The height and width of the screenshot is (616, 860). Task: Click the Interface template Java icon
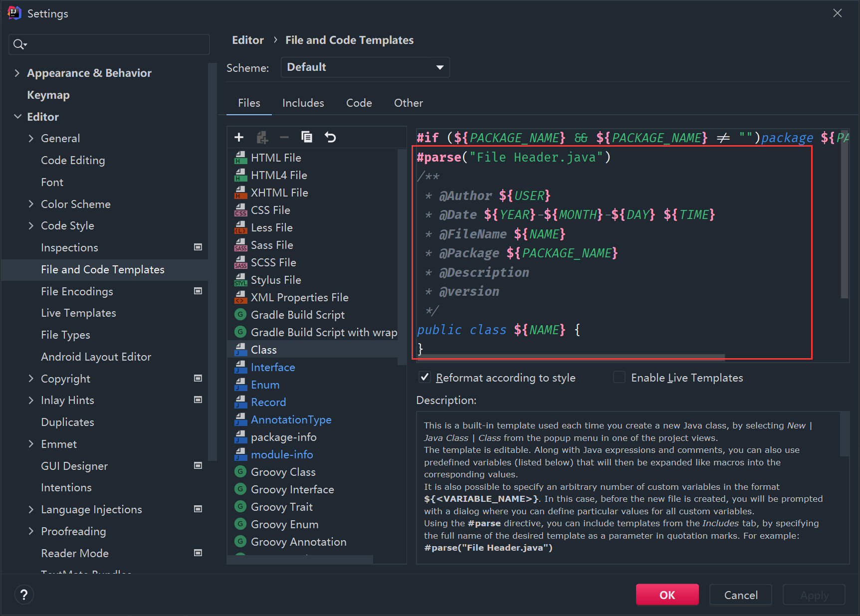(240, 367)
